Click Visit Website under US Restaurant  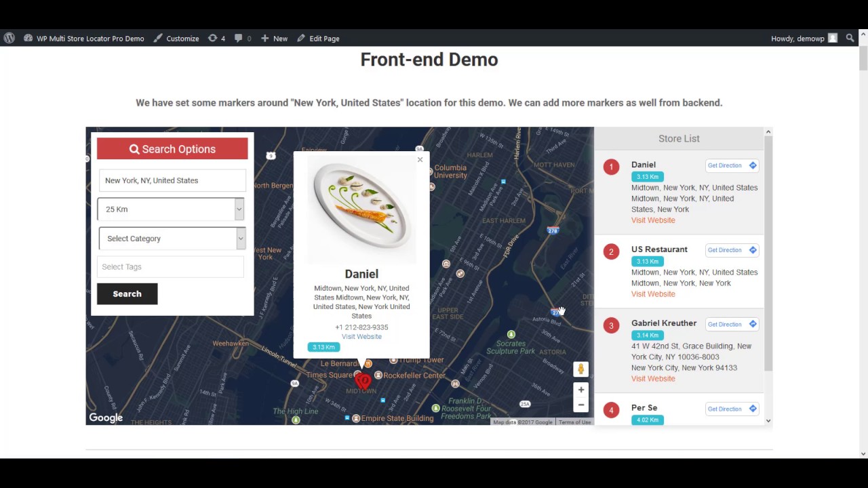(653, 294)
